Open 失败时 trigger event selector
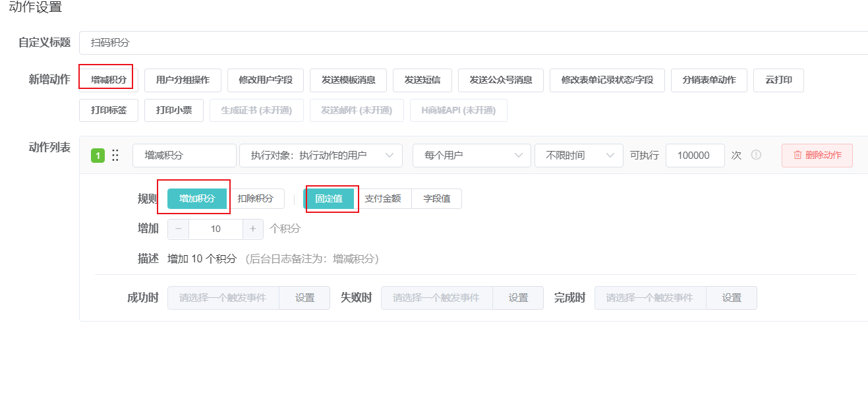The image size is (868, 408). 436,298
